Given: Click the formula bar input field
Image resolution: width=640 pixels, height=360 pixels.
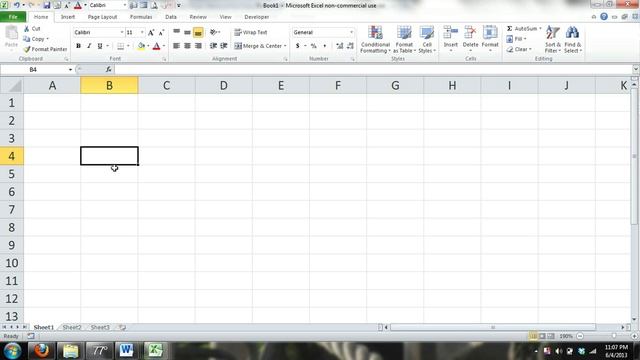Looking at the screenshot, I should click(x=373, y=70).
